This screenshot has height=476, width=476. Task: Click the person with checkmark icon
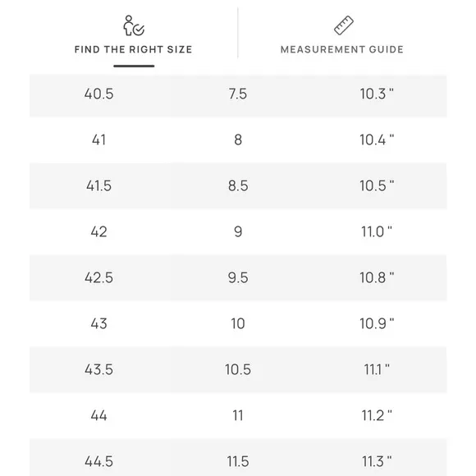[x=134, y=25]
